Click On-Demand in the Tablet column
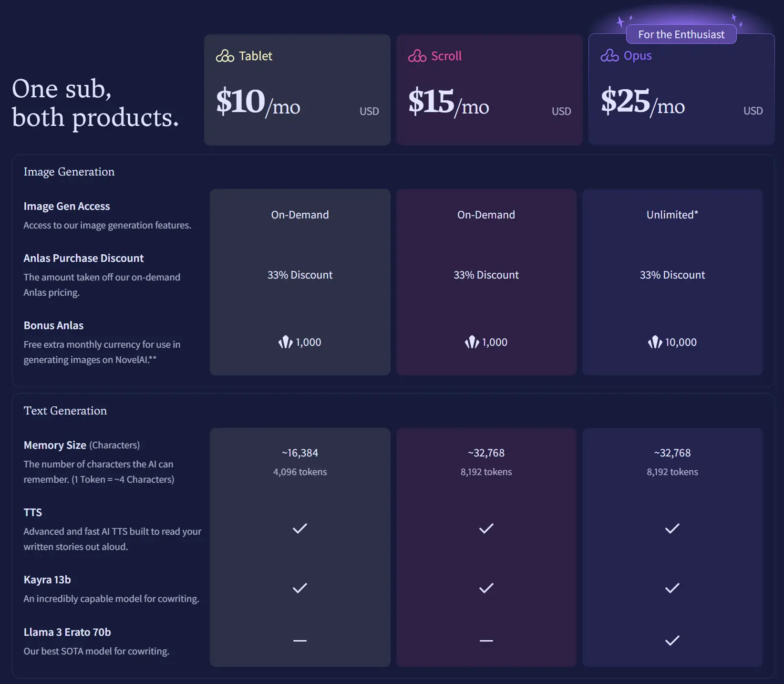Image resolution: width=784 pixels, height=684 pixels. [300, 215]
